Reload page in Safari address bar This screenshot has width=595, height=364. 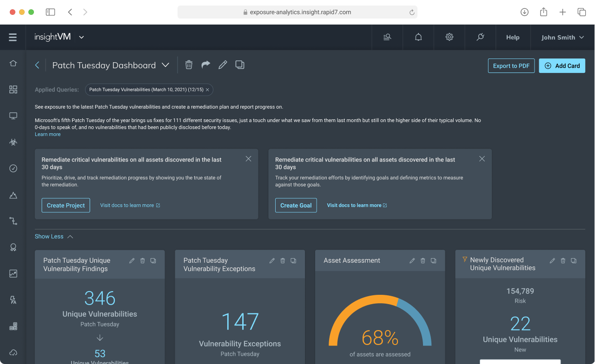(411, 13)
